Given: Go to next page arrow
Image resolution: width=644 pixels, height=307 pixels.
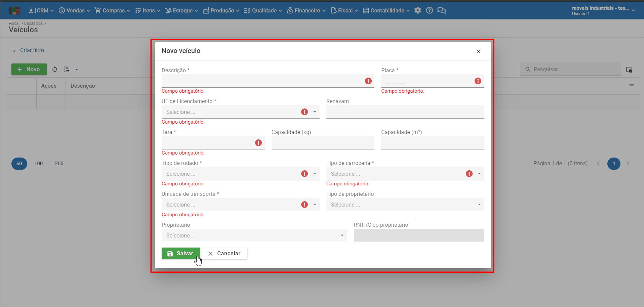Looking at the screenshot, I should click(x=628, y=164).
